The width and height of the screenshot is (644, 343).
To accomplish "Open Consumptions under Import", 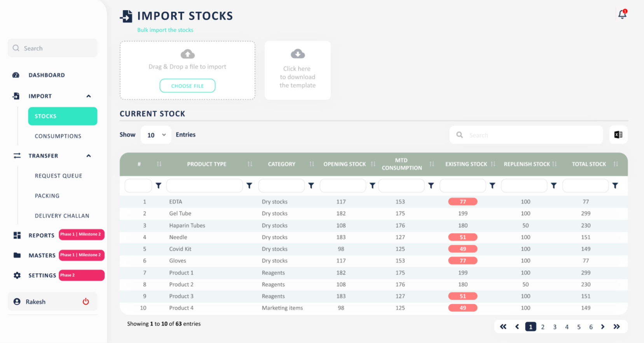I will (58, 136).
